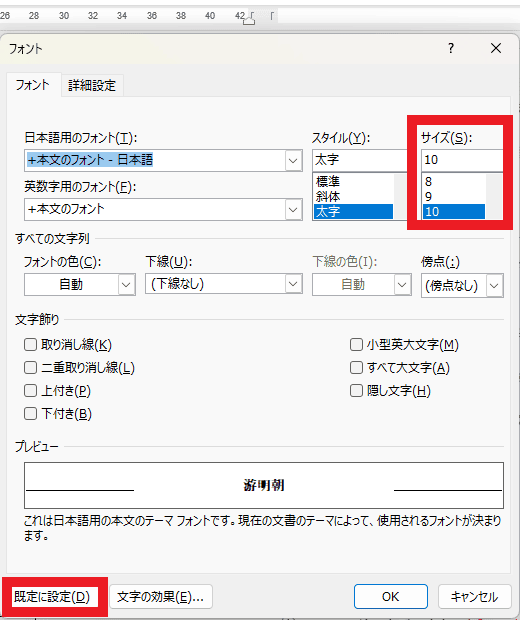The image size is (520, 620).
Task: Check the すべて大文字 option
Action: pyautogui.click(x=356, y=367)
